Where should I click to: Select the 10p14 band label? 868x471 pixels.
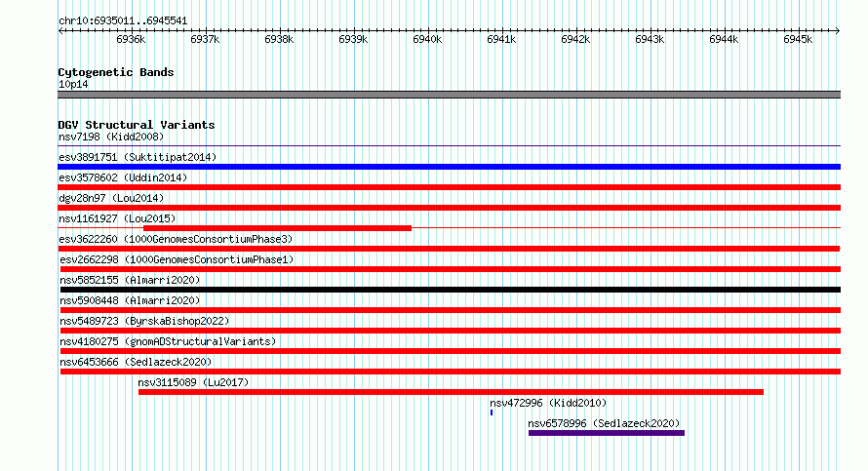pos(73,84)
